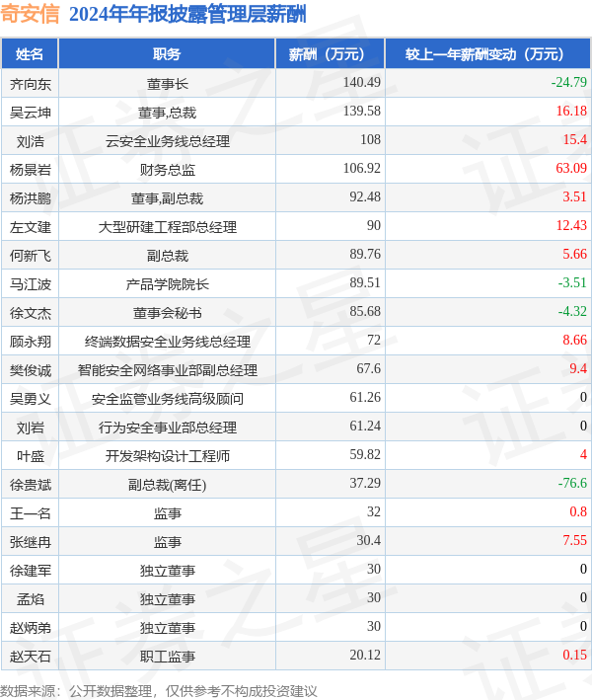Click the salary value 140.49

pos(362,82)
